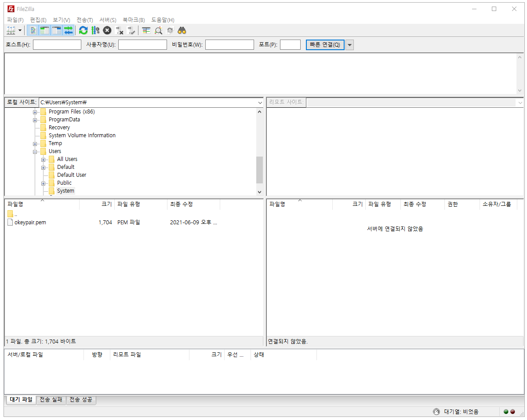527x420 pixels.
Task: Switch to the 대기 파일 tab
Action: [x=21, y=399]
